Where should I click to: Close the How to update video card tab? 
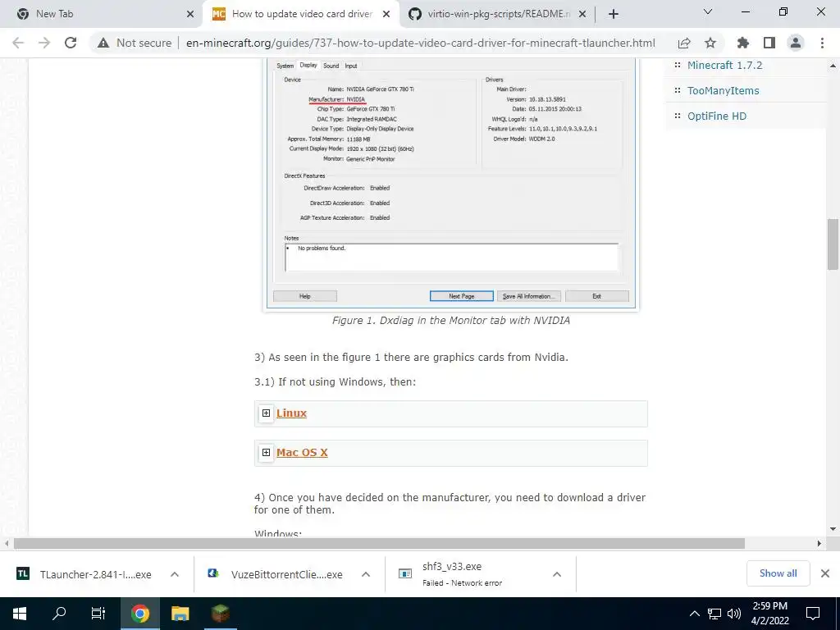tap(386, 15)
